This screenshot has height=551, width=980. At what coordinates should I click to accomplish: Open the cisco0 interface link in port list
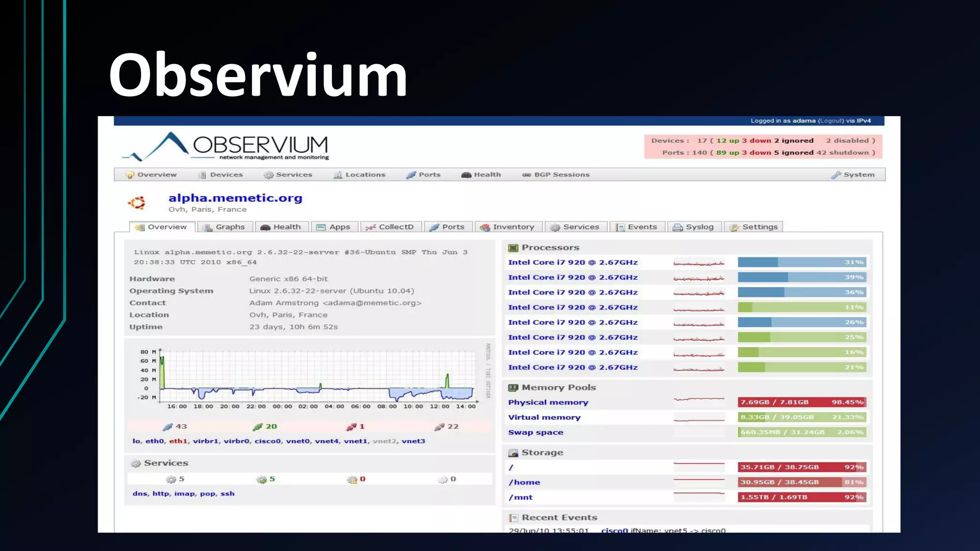pos(267,441)
